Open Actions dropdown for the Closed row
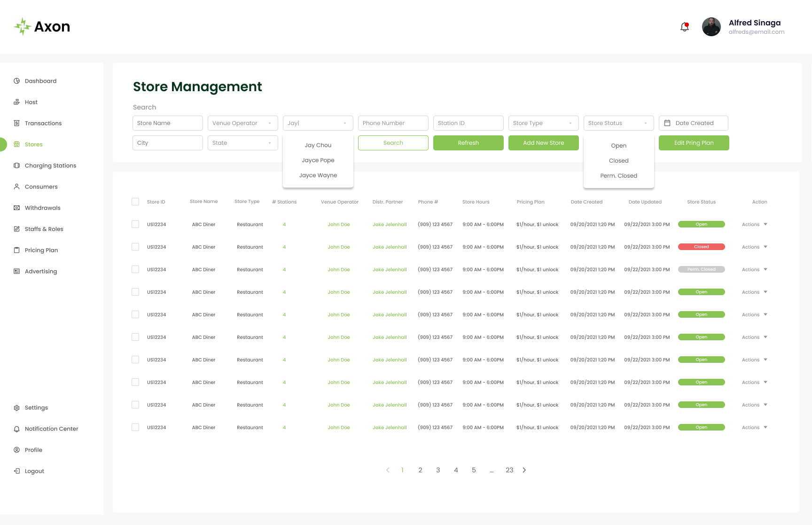 coord(754,247)
